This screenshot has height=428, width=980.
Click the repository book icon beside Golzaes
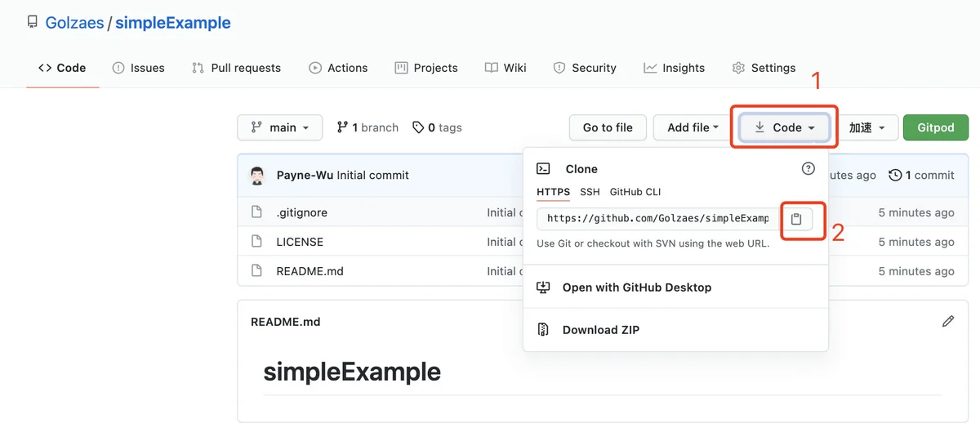(32, 23)
